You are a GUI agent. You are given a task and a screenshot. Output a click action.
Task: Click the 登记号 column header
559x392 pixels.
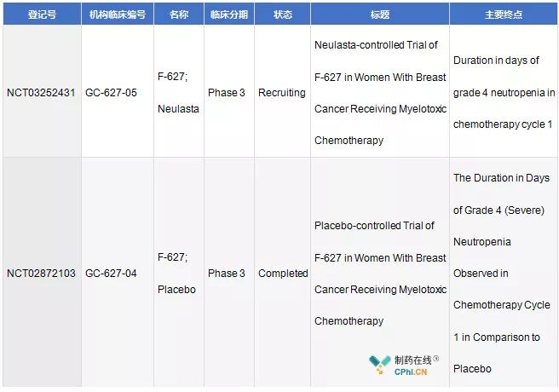coord(42,14)
